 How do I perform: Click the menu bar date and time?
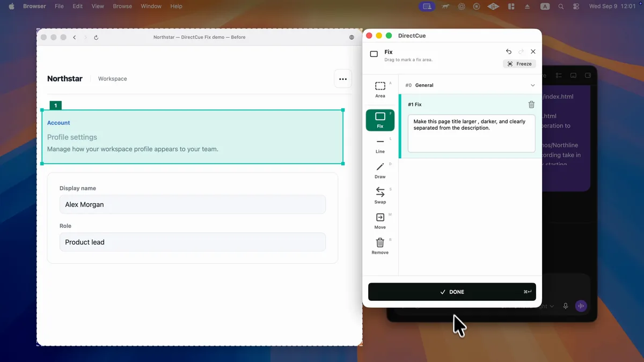point(612,6)
